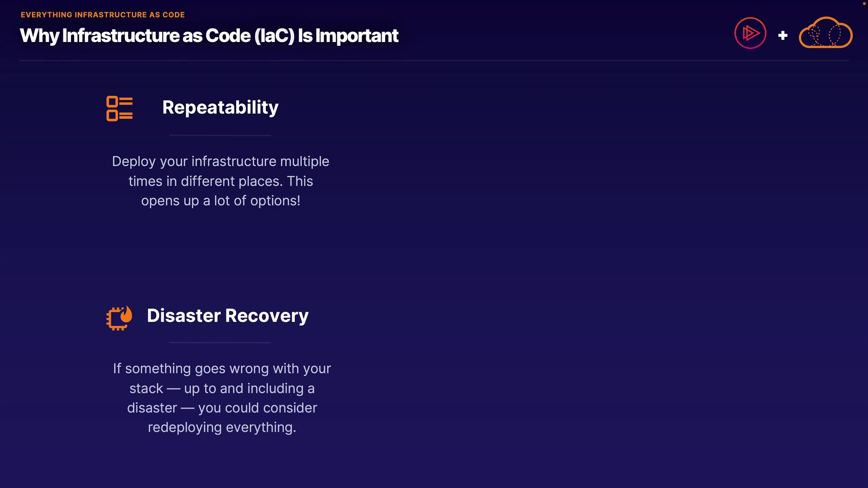The image size is (868, 488).
Task: Click the 'If something goes wrong with your' line
Action: tap(222, 369)
